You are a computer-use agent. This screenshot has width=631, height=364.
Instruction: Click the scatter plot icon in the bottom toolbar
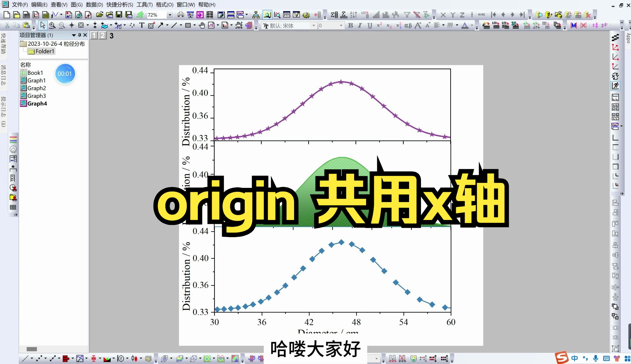click(x=39, y=358)
